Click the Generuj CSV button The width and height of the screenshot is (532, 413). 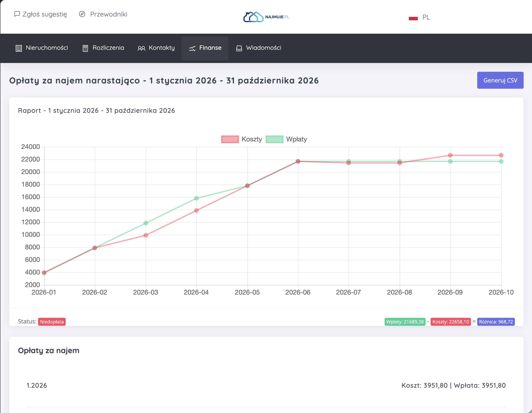(x=500, y=80)
